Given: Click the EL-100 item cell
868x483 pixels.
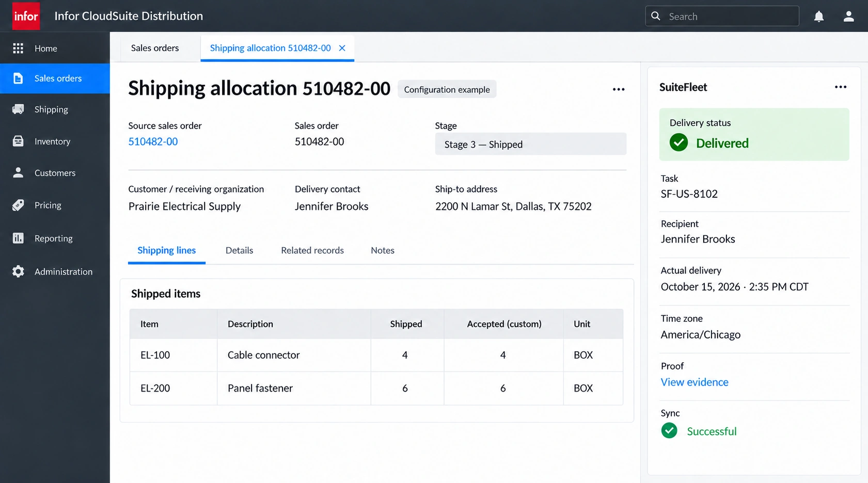Looking at the screenshot, I should pyautogui.click(x=173, y=355).
